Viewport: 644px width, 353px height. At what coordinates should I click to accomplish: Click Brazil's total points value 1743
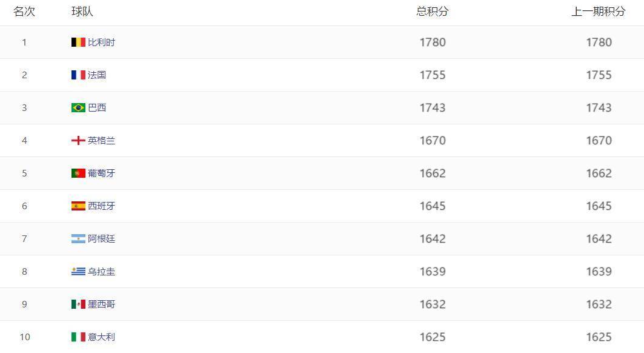click(432, 108)
